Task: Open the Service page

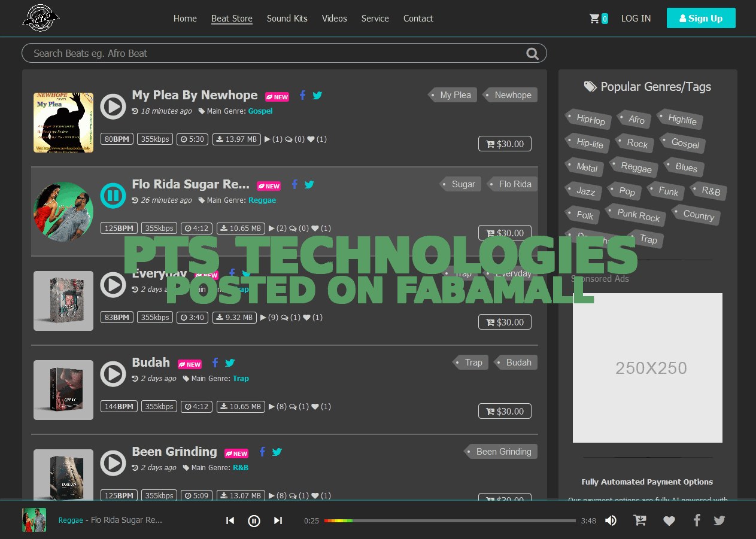Action: click(375, 19)
